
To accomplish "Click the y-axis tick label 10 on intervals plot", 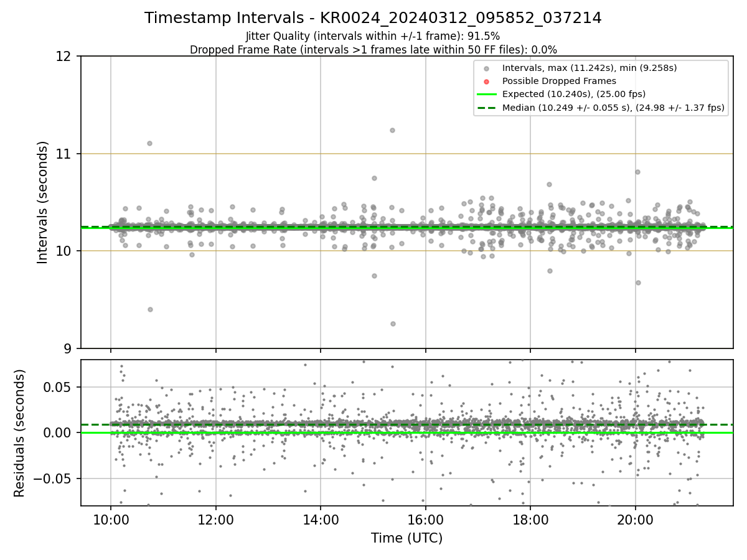I will (64, 251).
